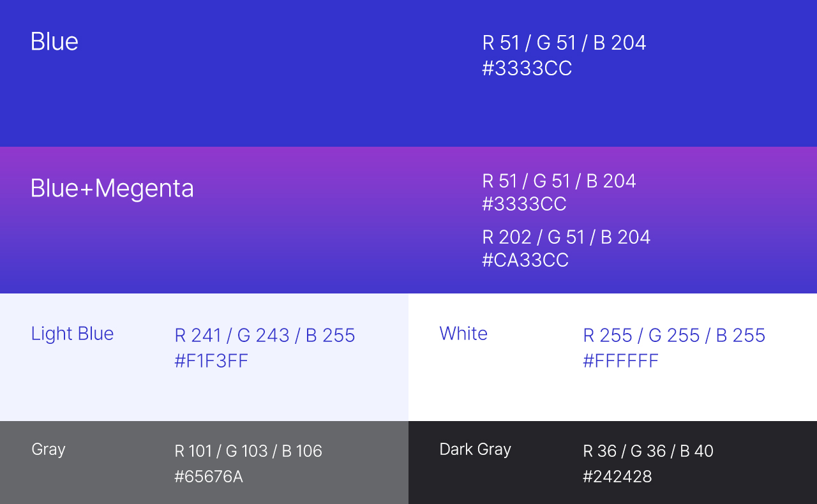Click R 51 / G 51 / B 204 in gradient band

coord(559,181)
